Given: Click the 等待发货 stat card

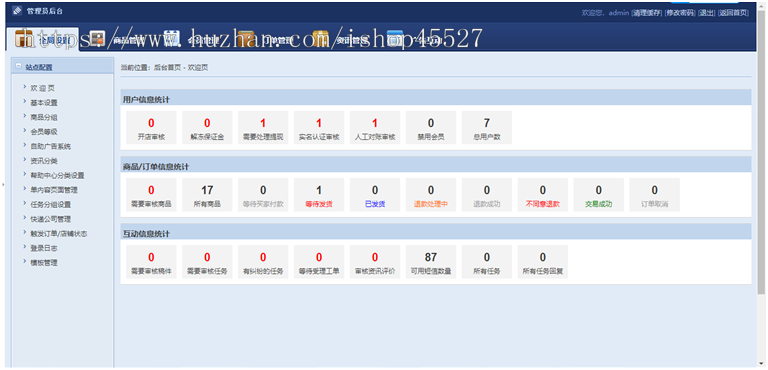Looking at the screenshot, I should (319, 195).
